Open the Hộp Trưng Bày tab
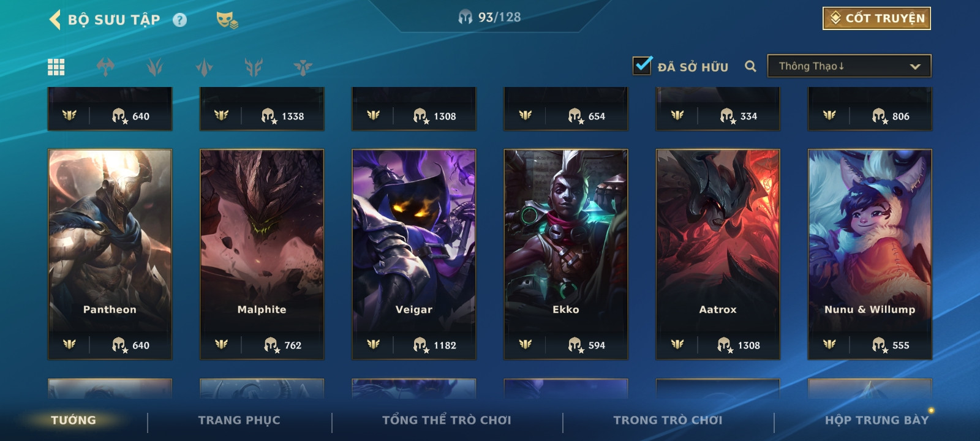980x441 pixels. (x=876, y=420)
